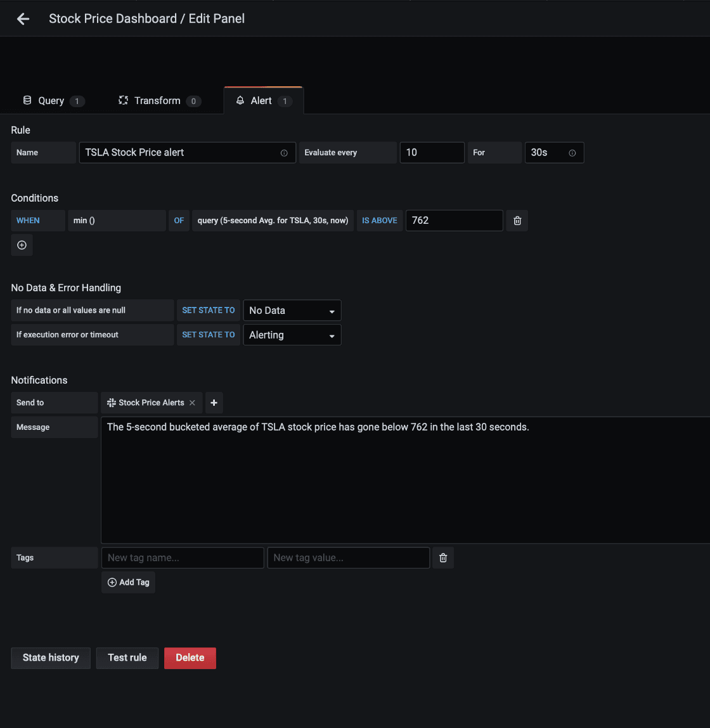710x728 pixels.
Task: Click the Add Tag button
Action: 129,582
